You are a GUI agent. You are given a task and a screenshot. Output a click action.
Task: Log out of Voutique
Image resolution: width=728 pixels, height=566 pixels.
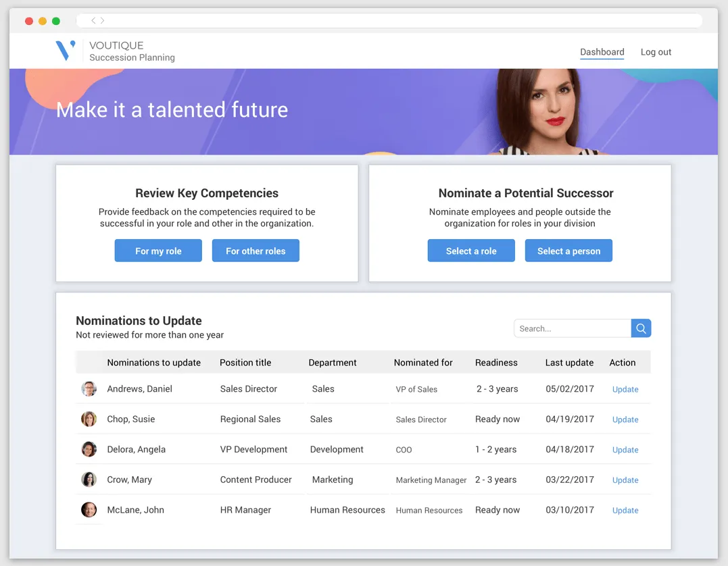655,51
